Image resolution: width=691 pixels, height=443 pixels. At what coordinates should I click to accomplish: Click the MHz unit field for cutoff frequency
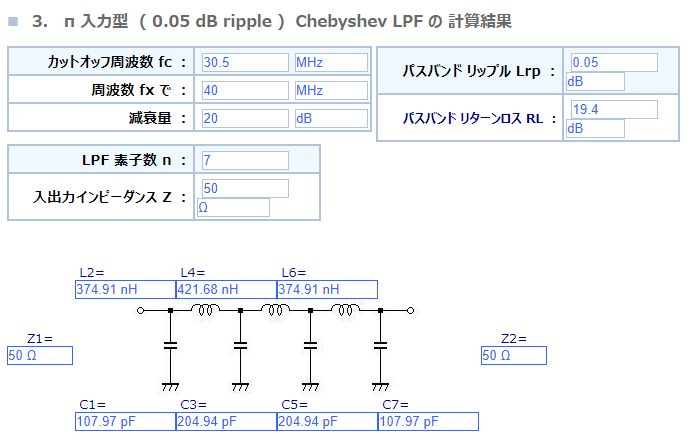point(331,62)
